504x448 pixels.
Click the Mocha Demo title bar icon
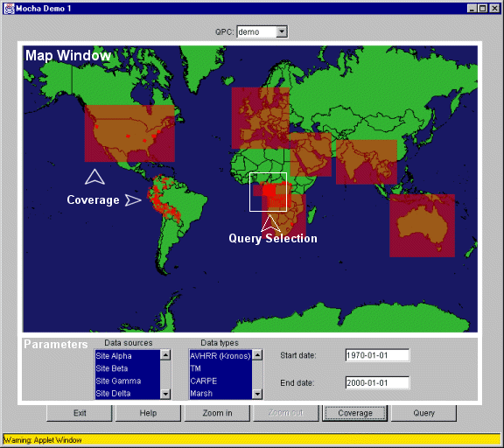[x=9, y=9]
